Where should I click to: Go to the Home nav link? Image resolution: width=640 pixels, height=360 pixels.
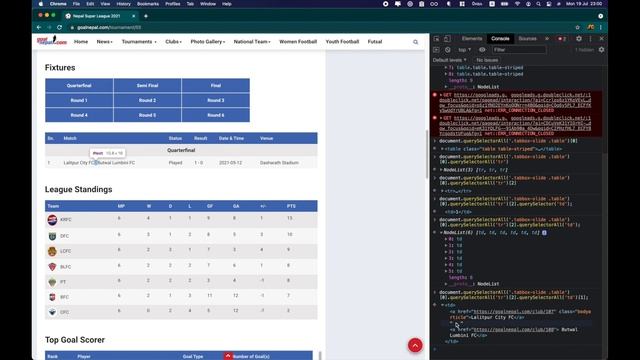[81, 42]
